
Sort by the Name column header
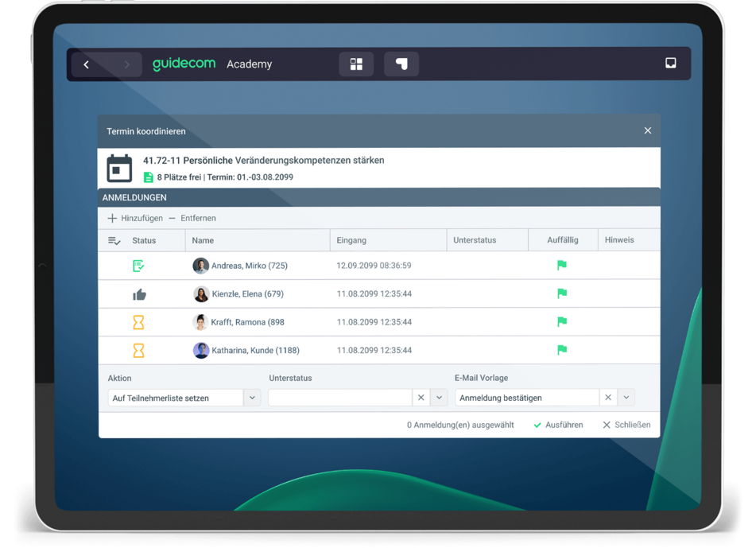203,240
